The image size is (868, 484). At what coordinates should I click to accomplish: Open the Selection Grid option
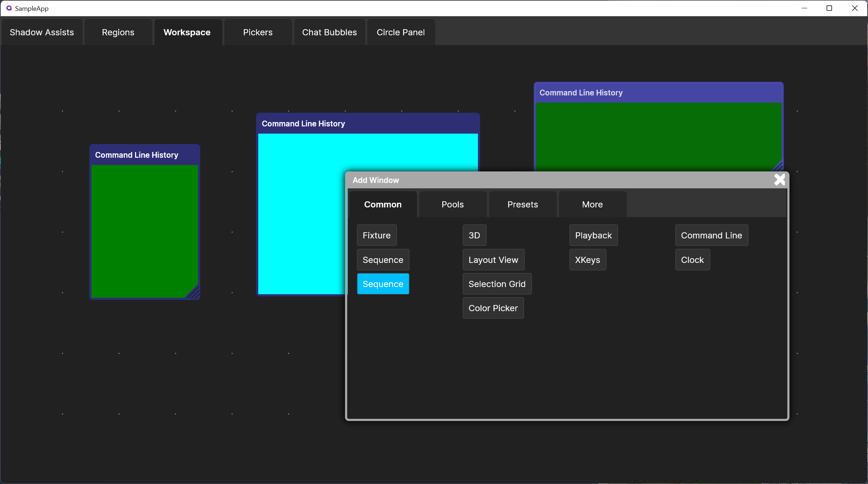[497, 284]
